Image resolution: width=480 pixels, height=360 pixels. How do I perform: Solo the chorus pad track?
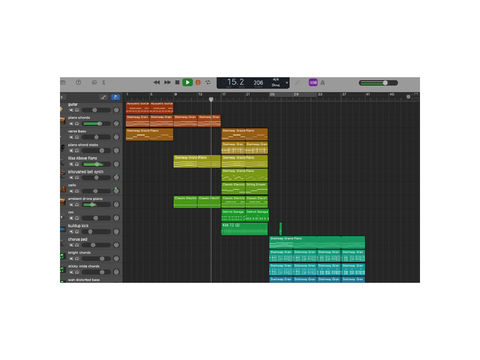[x=77, y=245]
